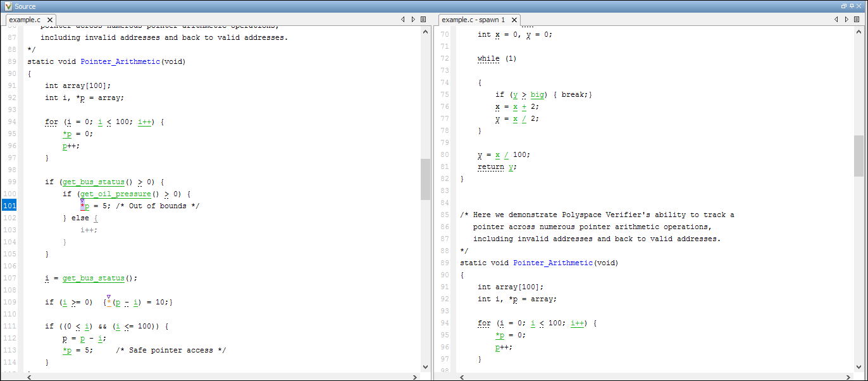Click 'int array[100];' on line 91 left pane
This screenshot has width=868, height=381.
[77, 85]
